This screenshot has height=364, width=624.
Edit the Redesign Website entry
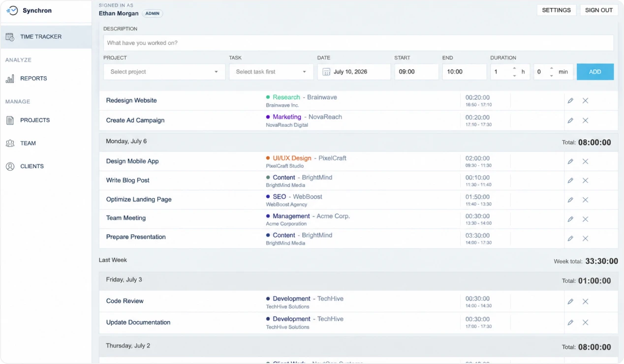570,101
